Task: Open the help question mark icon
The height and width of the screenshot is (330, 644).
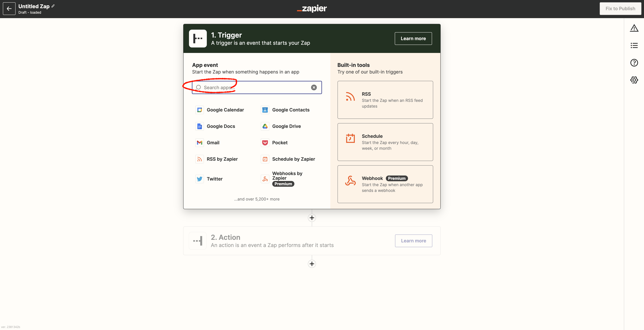Action: (634, 62)
